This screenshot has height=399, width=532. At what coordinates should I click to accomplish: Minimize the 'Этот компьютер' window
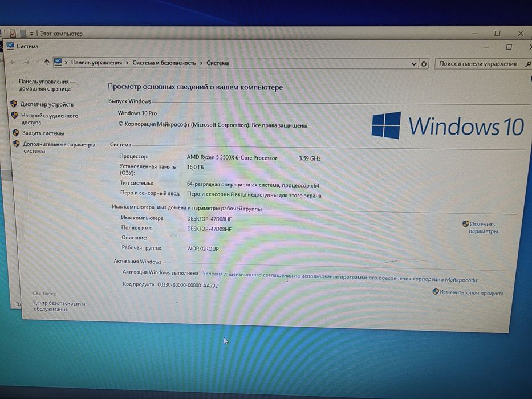[x=474, y=33]
